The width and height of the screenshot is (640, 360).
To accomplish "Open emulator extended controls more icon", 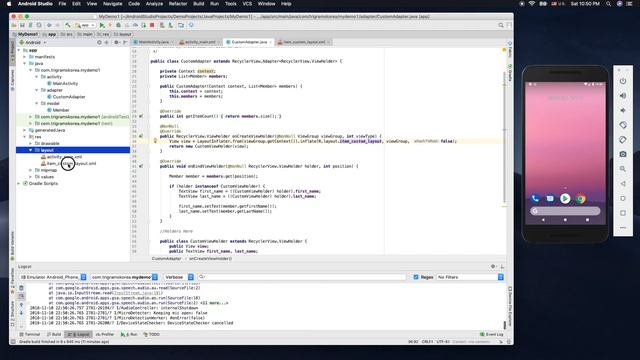I will click(x=623, y=227).
